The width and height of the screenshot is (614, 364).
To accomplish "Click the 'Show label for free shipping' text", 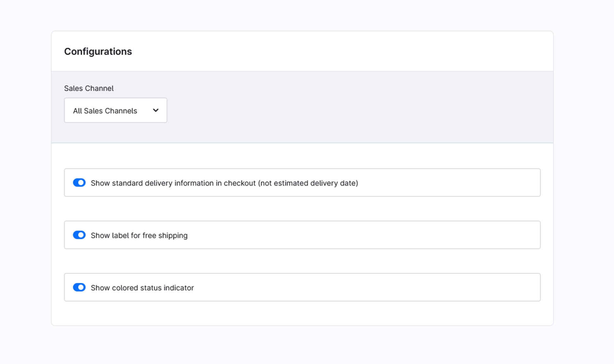I will pos(139,236).
